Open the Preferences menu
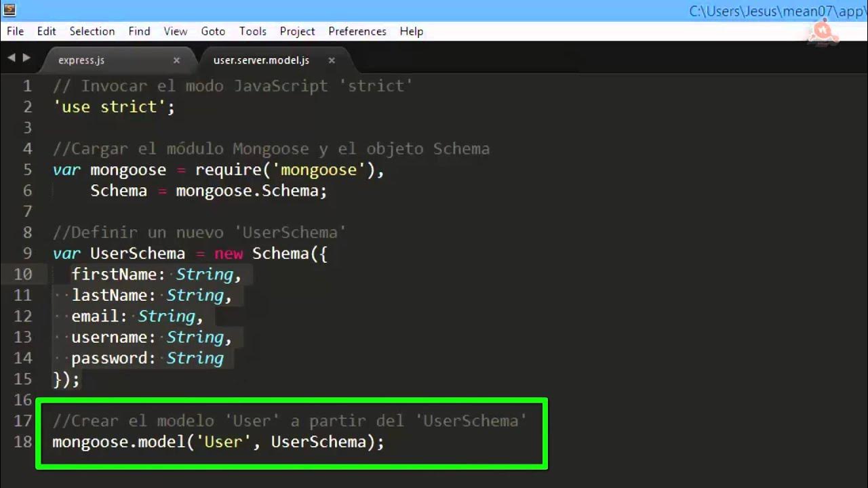The height and width of the screenshot is (488, 868). point(357,31)
